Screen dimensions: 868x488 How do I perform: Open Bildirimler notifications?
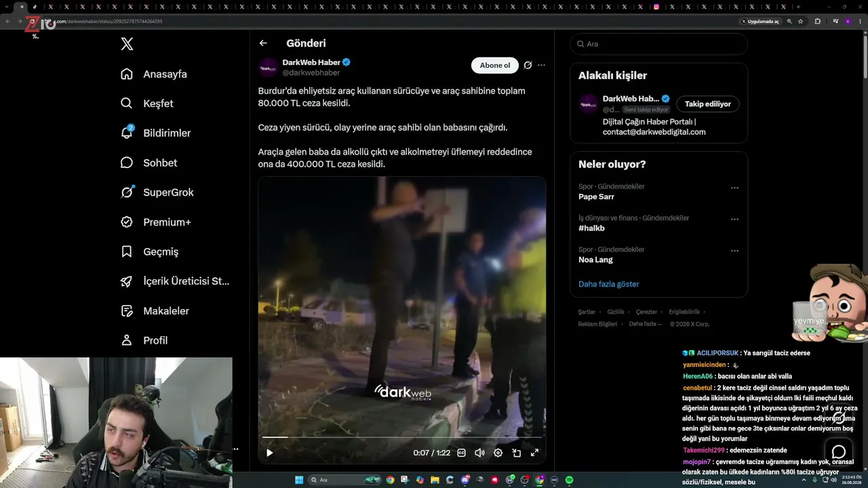pos(155,133)
